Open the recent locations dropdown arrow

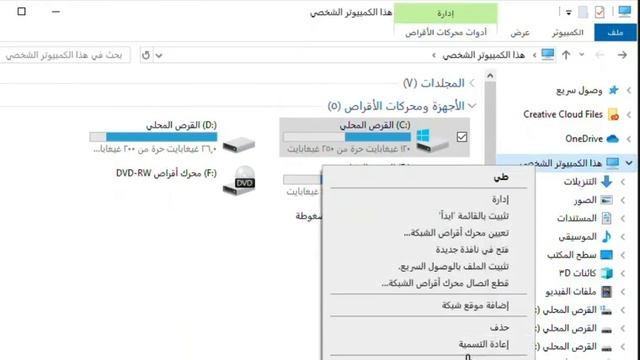click(582, 55)
